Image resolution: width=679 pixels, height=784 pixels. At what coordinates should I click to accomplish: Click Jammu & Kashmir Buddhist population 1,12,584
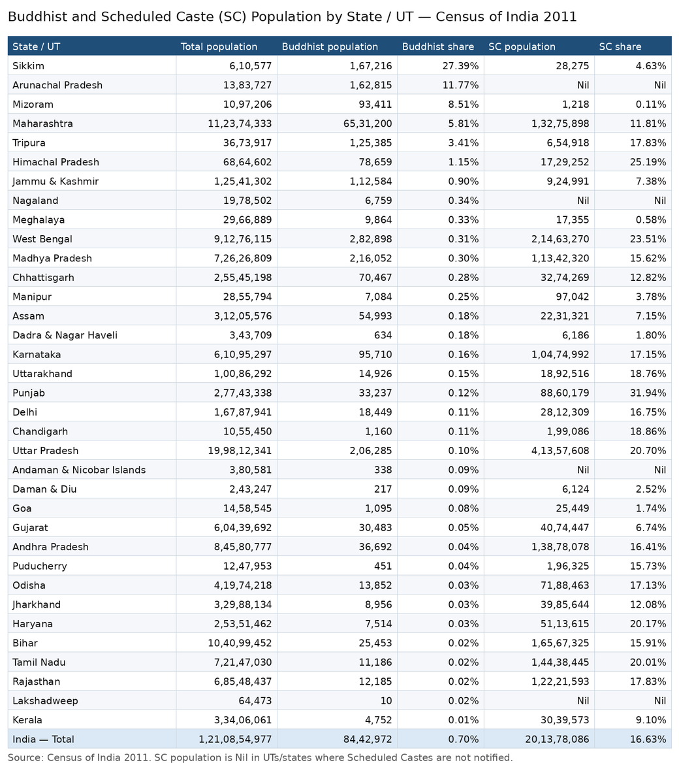pos(337,181)
